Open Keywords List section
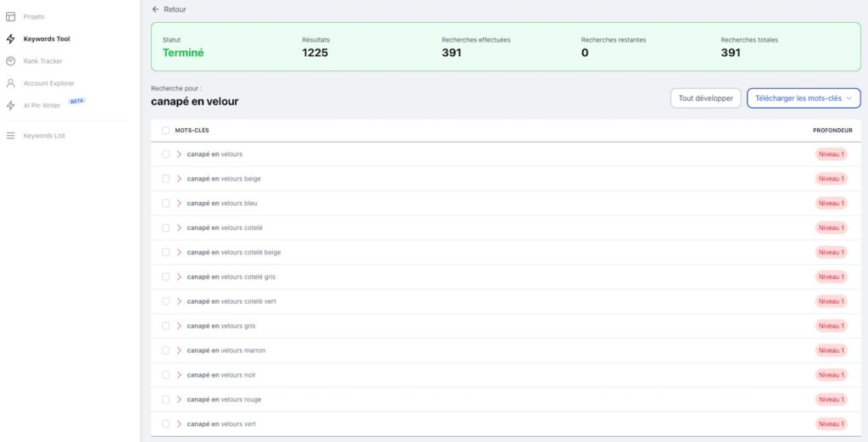This screenshot has height=442, width=868. [44, 136]
